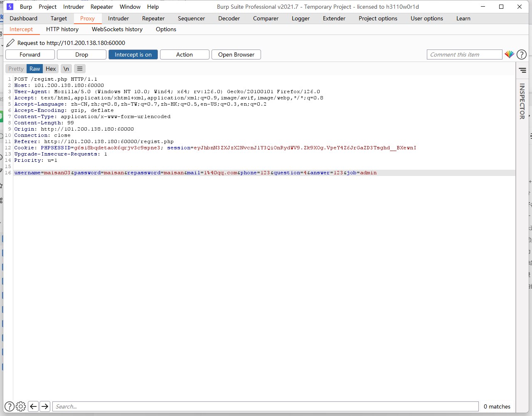Switch to Hex view
532x416 pixels.
click(51, 69)
